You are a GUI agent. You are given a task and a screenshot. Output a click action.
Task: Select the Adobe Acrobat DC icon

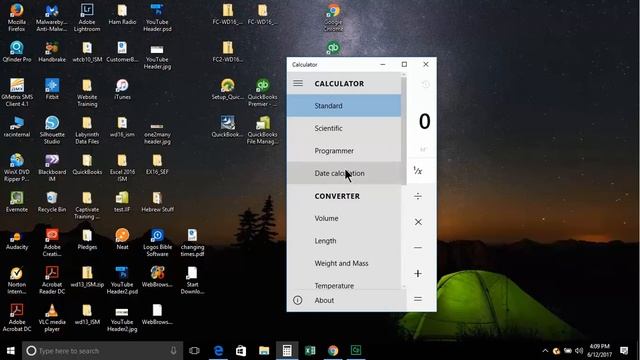17,318
